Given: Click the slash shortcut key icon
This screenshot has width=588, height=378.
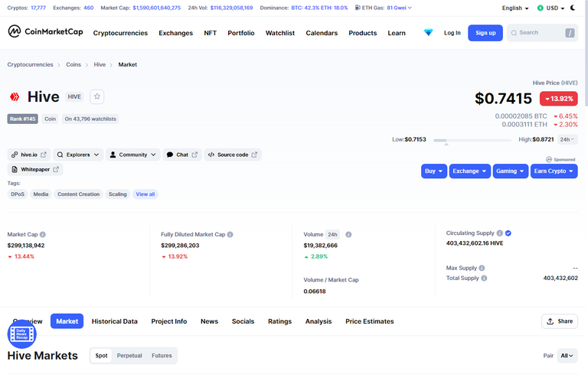Looking at the screenshot, I should tap(570, 33).
